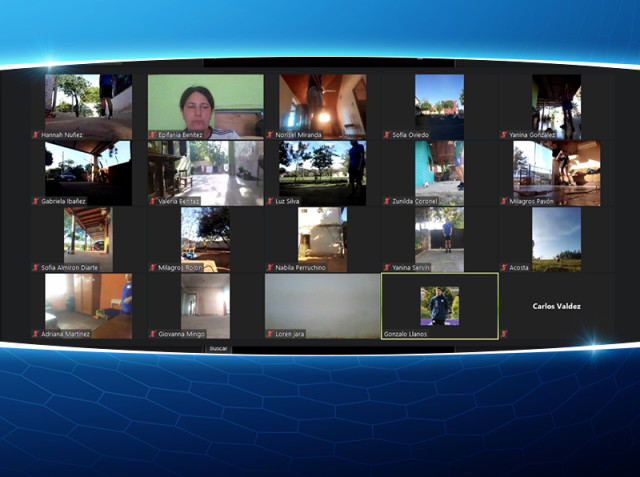640x477 pixels.
Task: Click the Nabila Perruchino name label
Action: coord(300,268)
